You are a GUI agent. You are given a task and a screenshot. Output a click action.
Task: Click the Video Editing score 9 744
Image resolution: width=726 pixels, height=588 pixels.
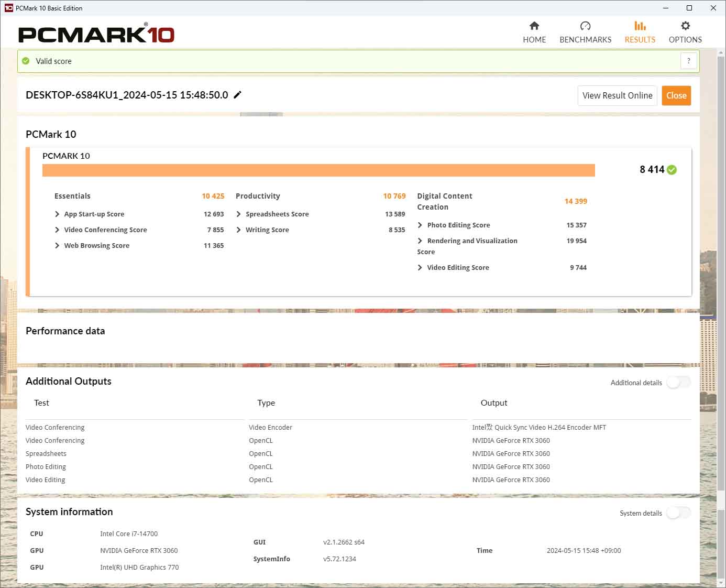coord(578,267)
